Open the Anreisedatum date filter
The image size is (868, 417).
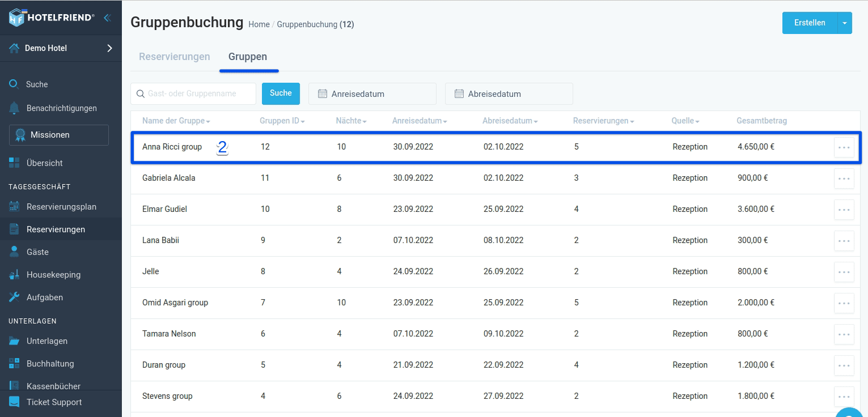(372, 94)
